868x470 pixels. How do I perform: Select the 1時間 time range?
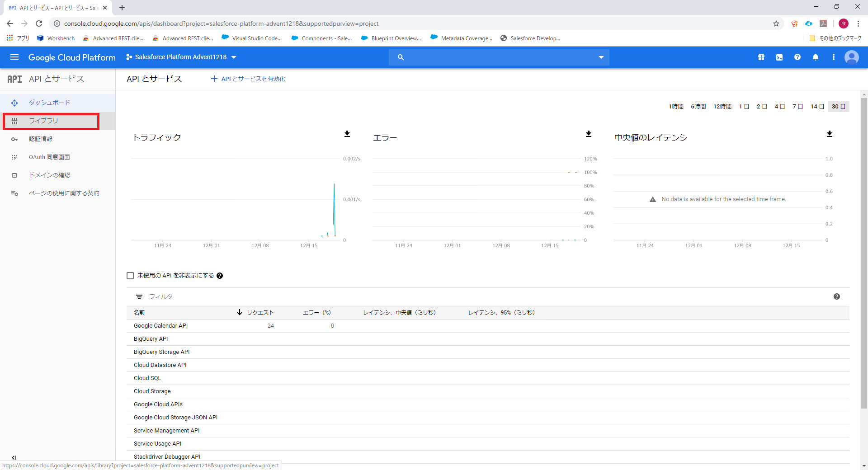676,107
